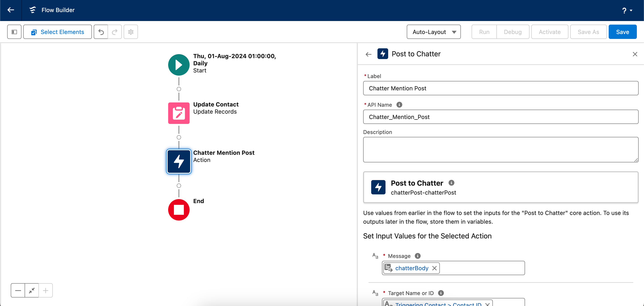644x306 pixels.
Task: Zoom out the canvas with minus button
Action: [18, 290]
